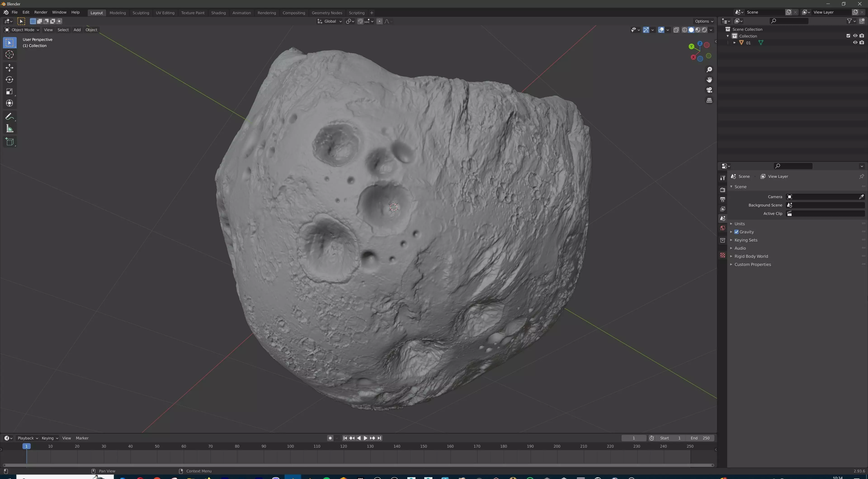The width and height of the screenshot is (868, 479).
Task: Select the Measure tool
Action: coord(9,128)
